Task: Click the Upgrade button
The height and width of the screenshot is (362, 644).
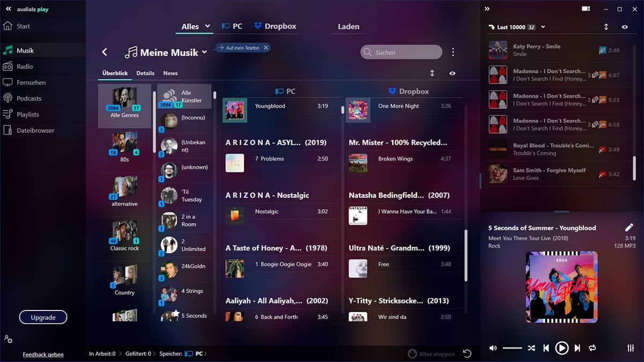Action: [x=43, y=317]
